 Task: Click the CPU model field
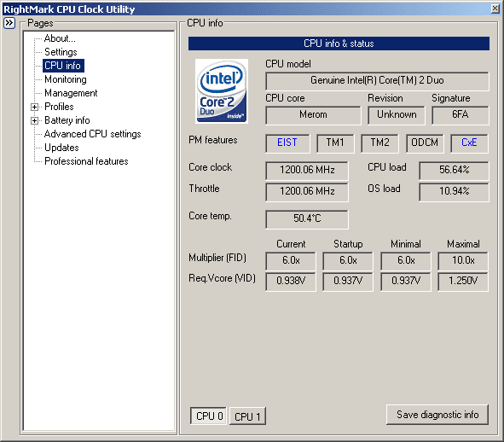[x=377, y=81]
